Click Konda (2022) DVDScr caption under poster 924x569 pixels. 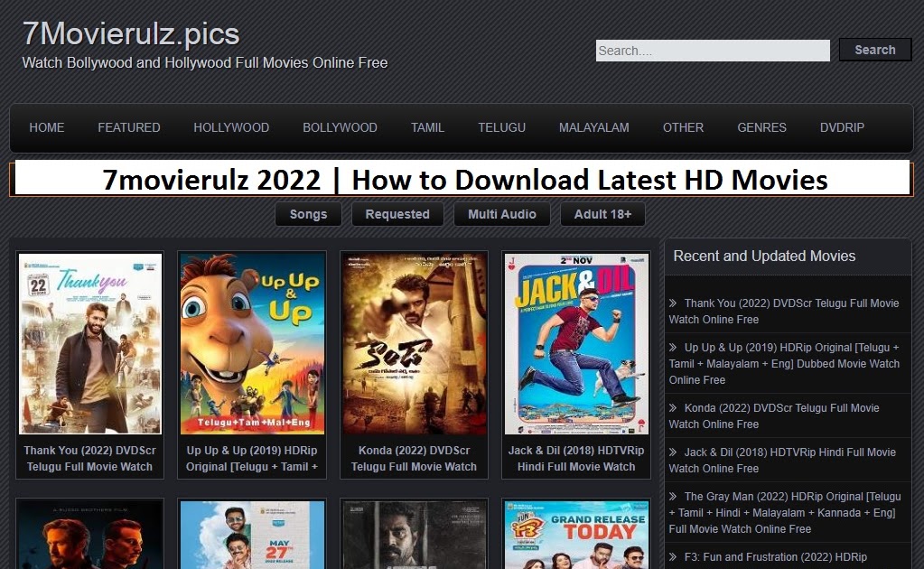pyautogui.click(x=415, y=458)
